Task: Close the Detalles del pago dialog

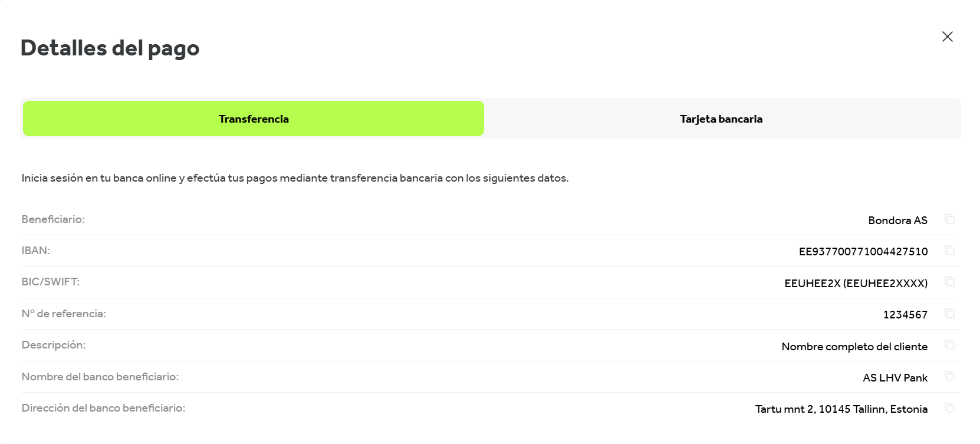Action: pyautogui.click(x=947, y=37)
